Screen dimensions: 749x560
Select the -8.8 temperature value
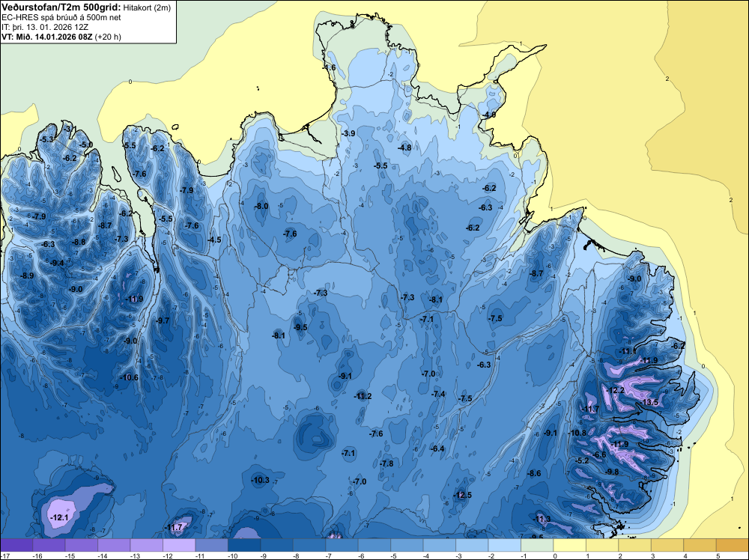pos(79,242)
